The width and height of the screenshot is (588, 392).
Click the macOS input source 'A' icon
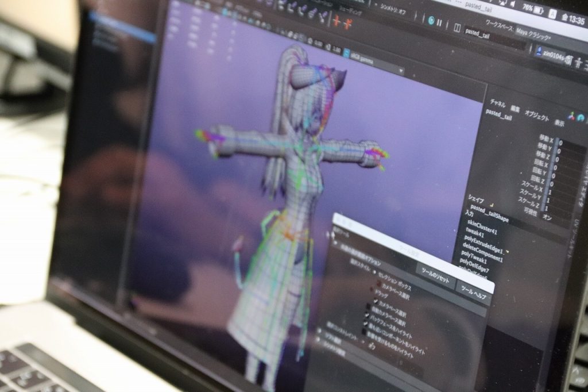(552, 14)
